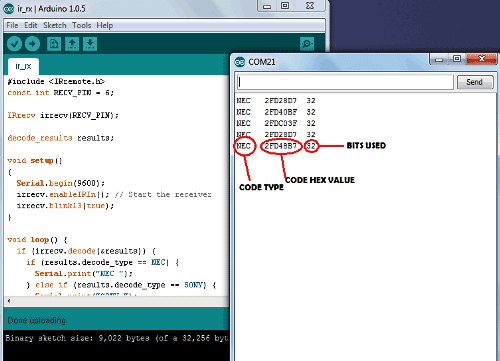Image resolution: width=500 pixels, height=361 pixels.
Task: Click the 'Done uploading.' status message
Action: (37, 320)
